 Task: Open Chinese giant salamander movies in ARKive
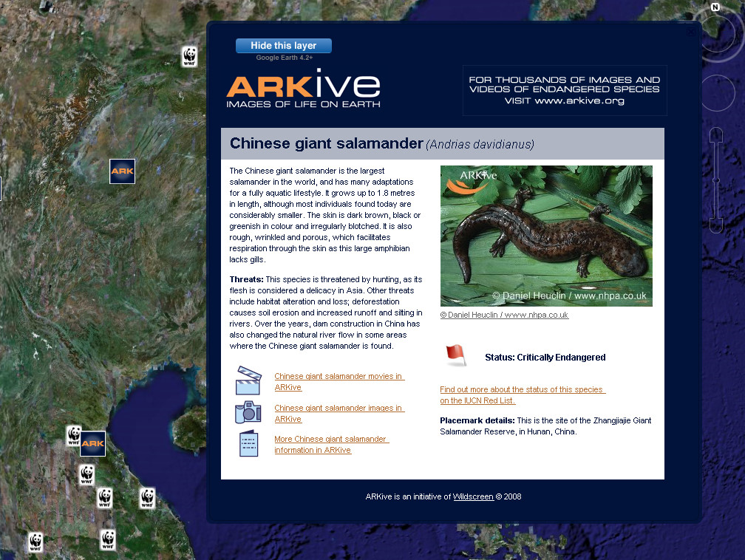pos(339,381)
